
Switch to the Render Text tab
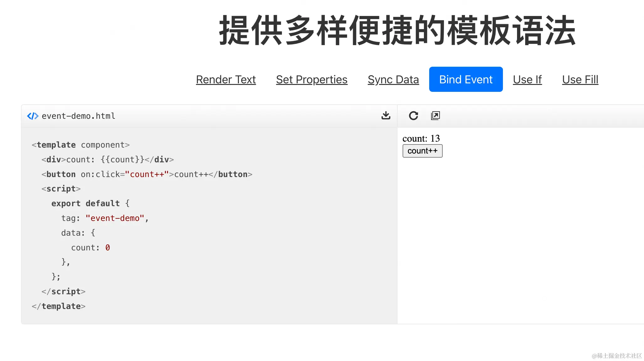(x=226, y=80)
